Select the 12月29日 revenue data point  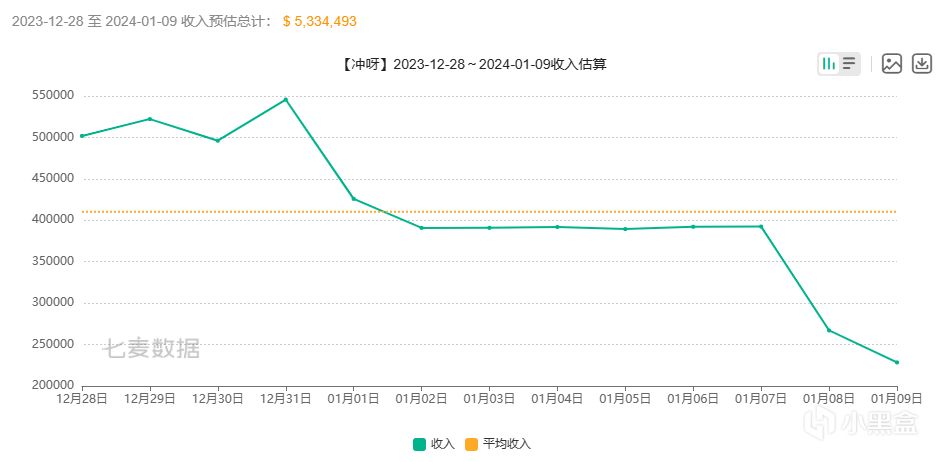[x=150, y=119]
